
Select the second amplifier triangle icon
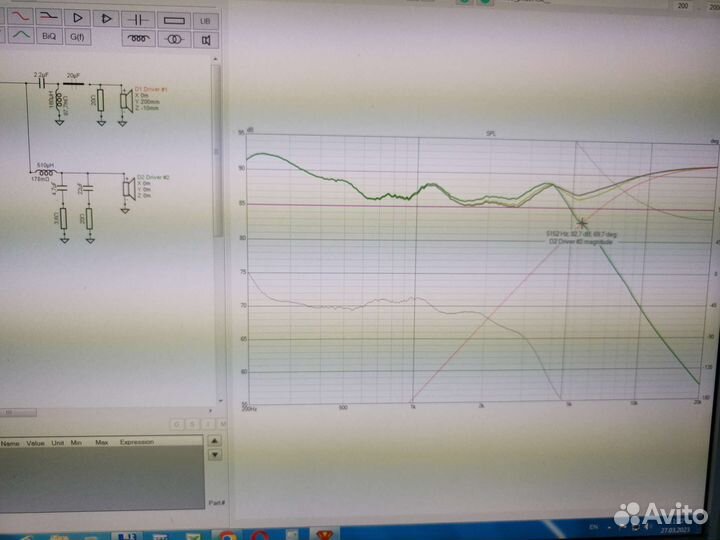tap(104, 19)
